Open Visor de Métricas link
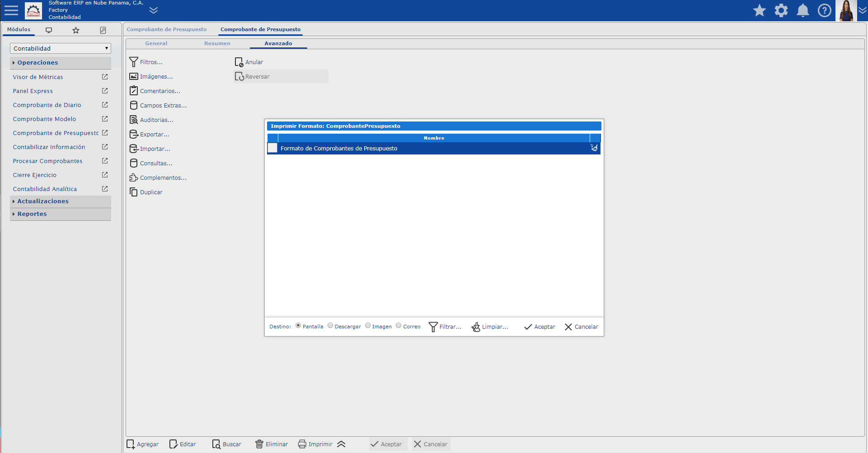This screenshot has height=453, width=868. point(38,77)
